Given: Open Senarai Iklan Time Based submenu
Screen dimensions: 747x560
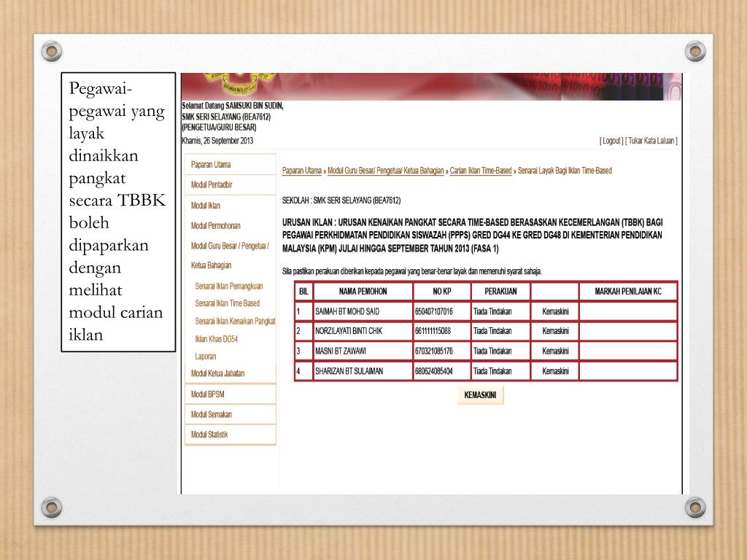Looking at the screenshot, I should click(228, 303).
